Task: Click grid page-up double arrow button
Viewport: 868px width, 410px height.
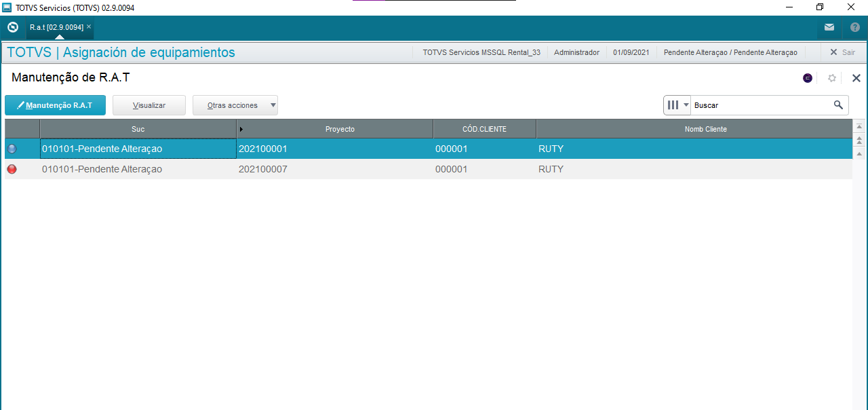Action: pos(860,140)
